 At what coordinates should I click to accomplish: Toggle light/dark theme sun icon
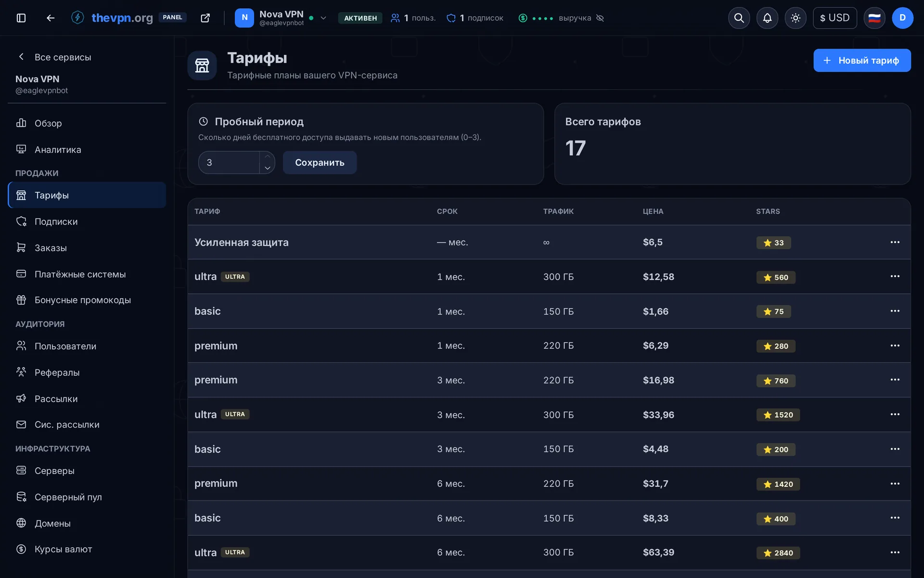coord(796,18)
